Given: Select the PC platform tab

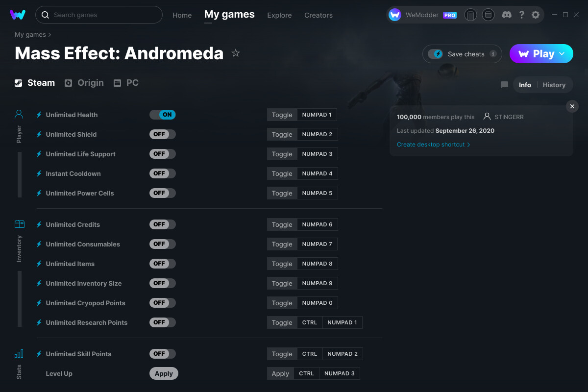Looking at the screenshot, I should 126,83.
